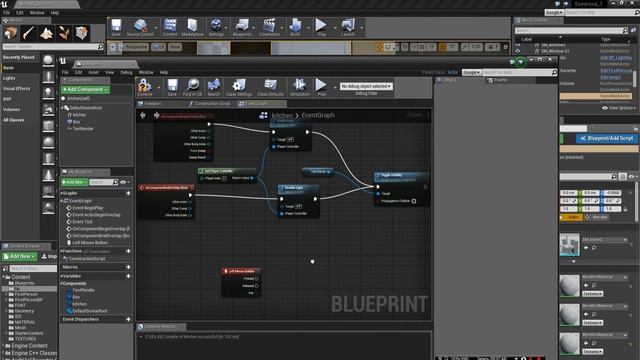Open Blueprints menu in main toolbar
The image size is (640, 360).
tap(242, 27)
